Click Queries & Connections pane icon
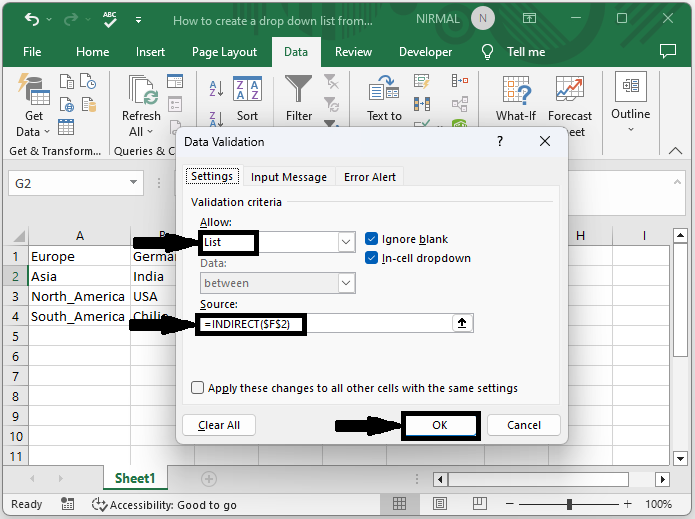The height and width of the screenshot is (519, 695). pyautogui.click(x=175, y=82)
